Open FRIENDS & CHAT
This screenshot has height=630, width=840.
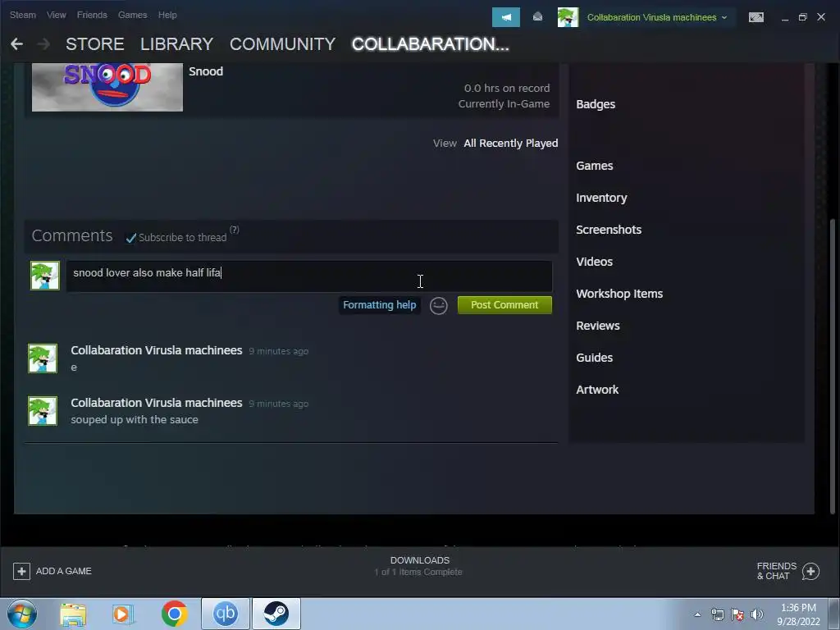click(x=776, y=571)
